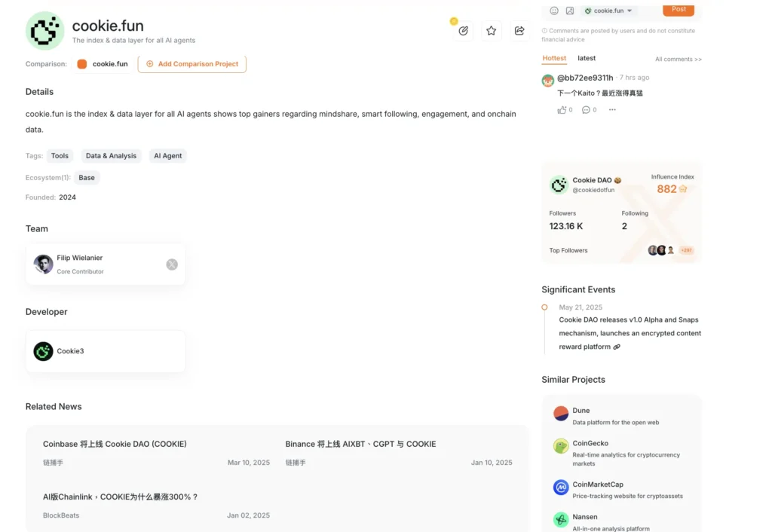Click the Mar 10, 2025 news date

[249, 463]
